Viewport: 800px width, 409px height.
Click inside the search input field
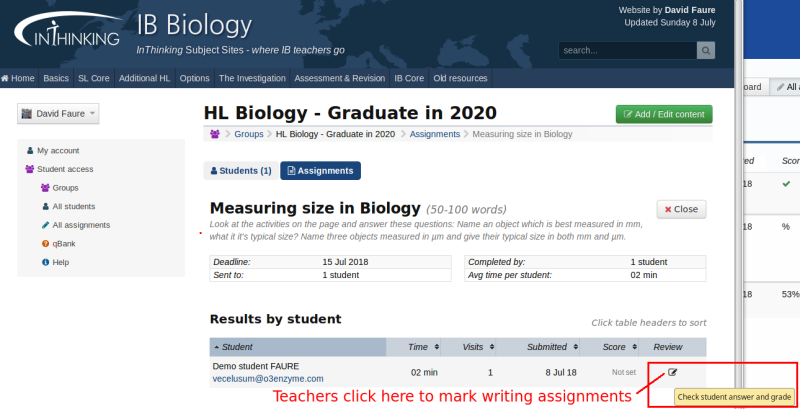[x=626, y=50]
